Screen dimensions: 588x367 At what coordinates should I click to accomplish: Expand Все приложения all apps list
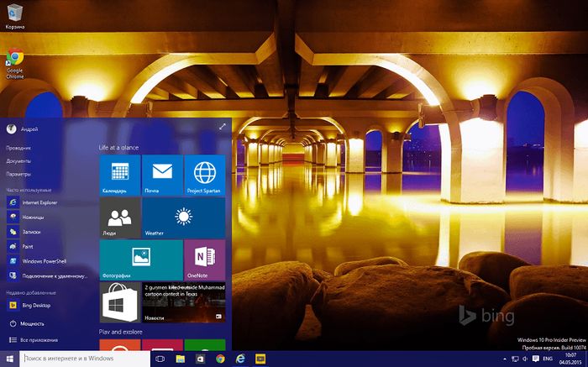click(34, 340)
